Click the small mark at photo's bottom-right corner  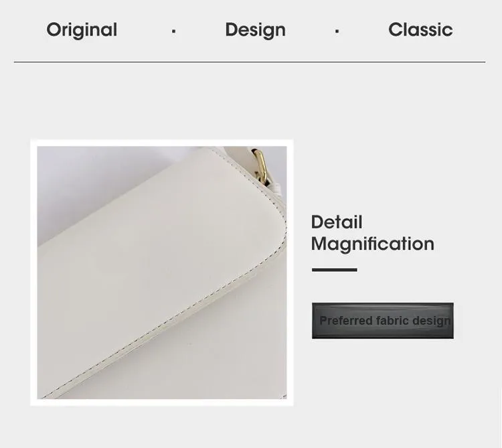pos(284,396)
